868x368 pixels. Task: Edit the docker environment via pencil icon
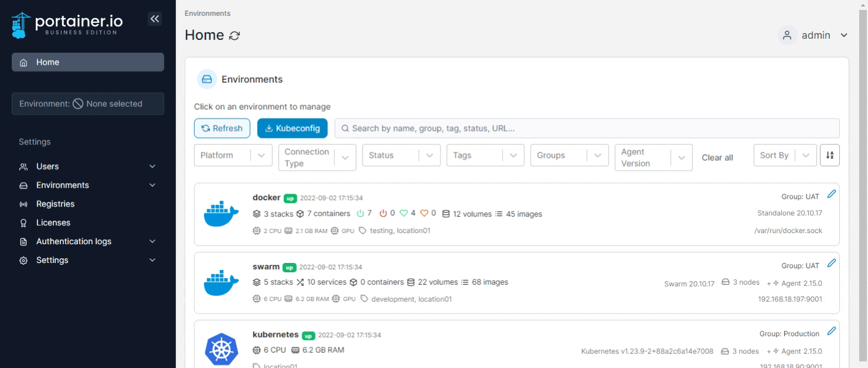click(x=831, y=194)
